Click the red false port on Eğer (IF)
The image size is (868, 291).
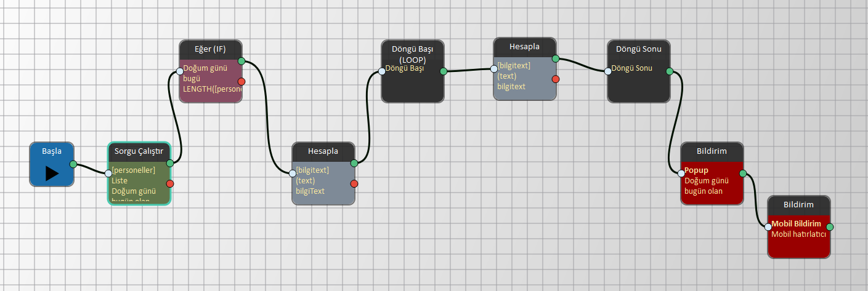pos(241,81)
